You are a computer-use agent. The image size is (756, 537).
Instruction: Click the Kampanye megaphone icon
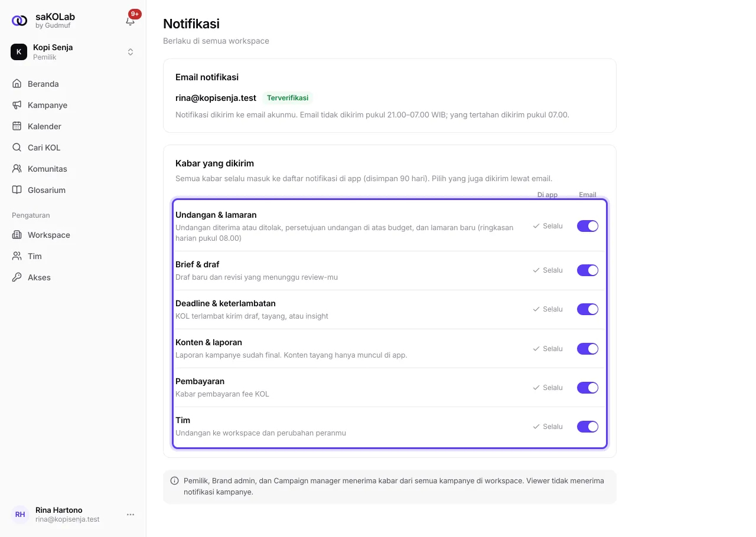(x=17, y=105)
